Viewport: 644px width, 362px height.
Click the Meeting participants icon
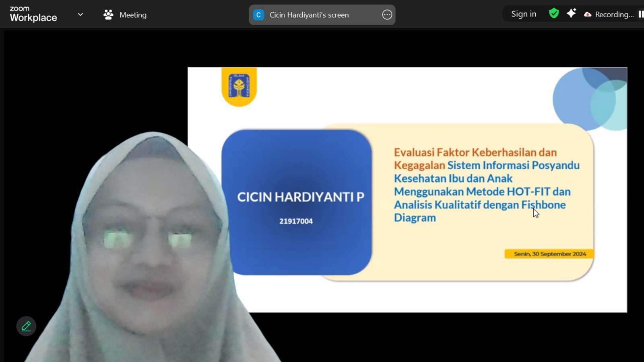(108, 15)
